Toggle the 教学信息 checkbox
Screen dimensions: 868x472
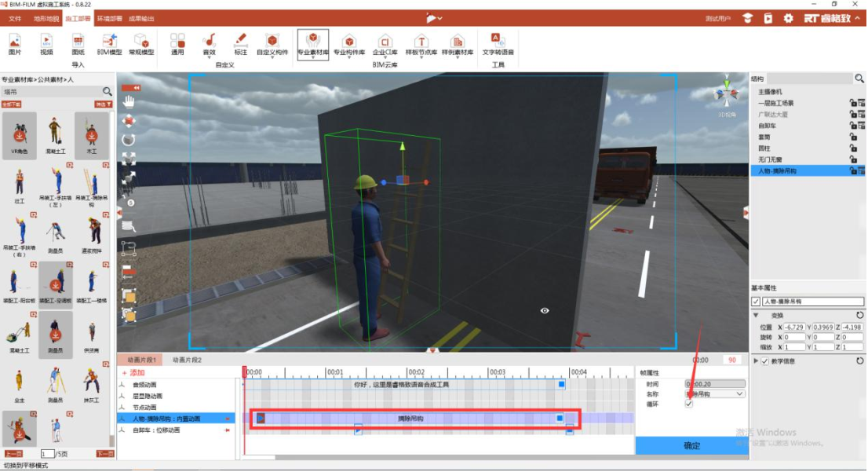(x=765, y=361)
